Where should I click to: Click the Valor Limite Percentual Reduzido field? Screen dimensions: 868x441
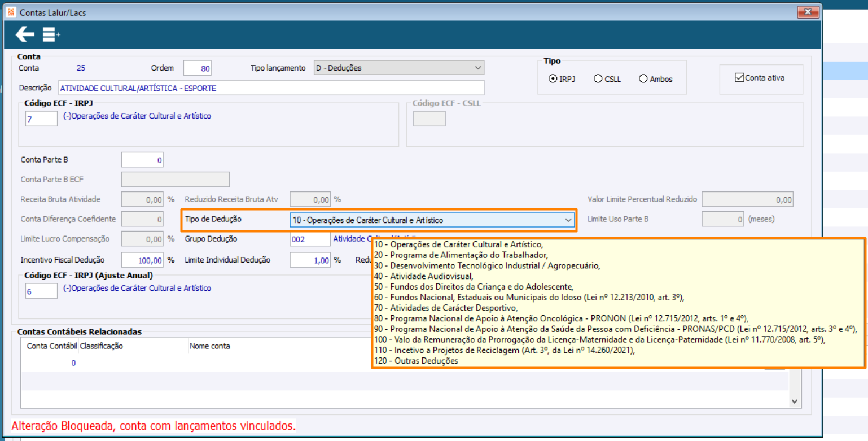[x=747, y=199]
